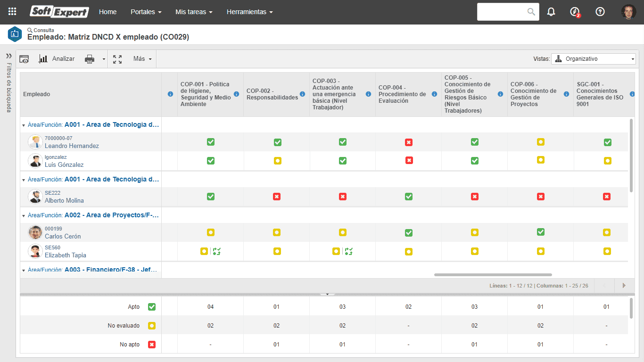Open the apps grid menu
Image resolution: width=644 pixels, height=362 pixels.
coord(12,12)
